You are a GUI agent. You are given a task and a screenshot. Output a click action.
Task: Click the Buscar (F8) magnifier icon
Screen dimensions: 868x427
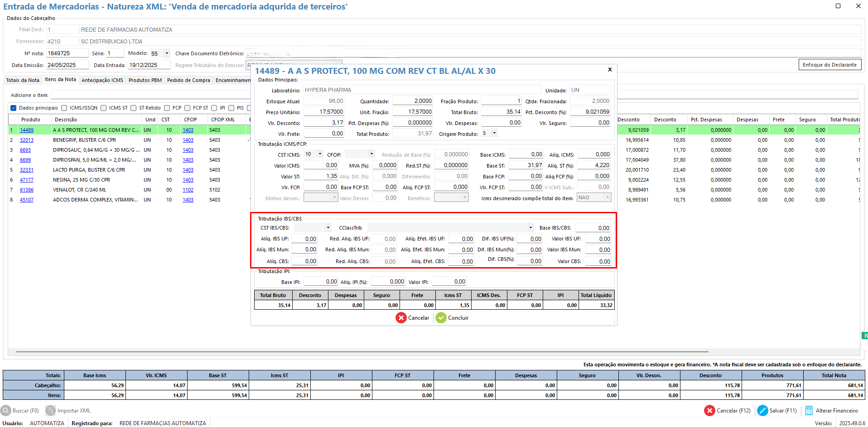point(6,411)
